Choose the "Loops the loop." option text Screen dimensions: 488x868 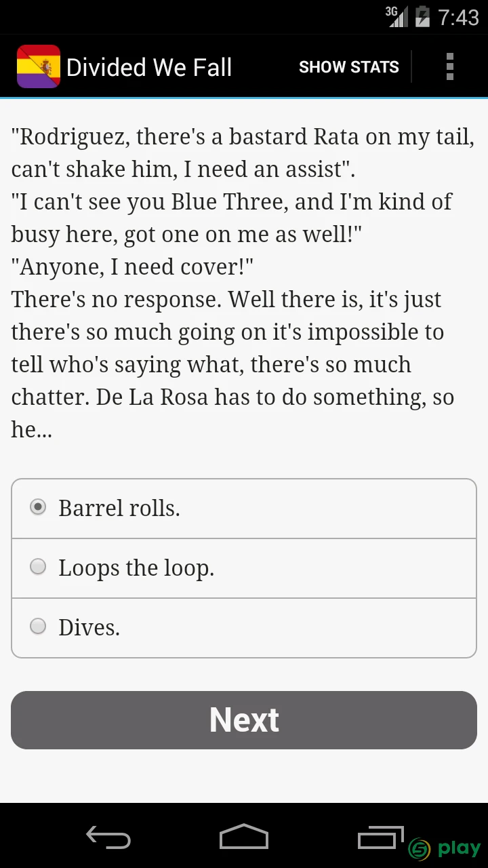[x=136, y=568]
